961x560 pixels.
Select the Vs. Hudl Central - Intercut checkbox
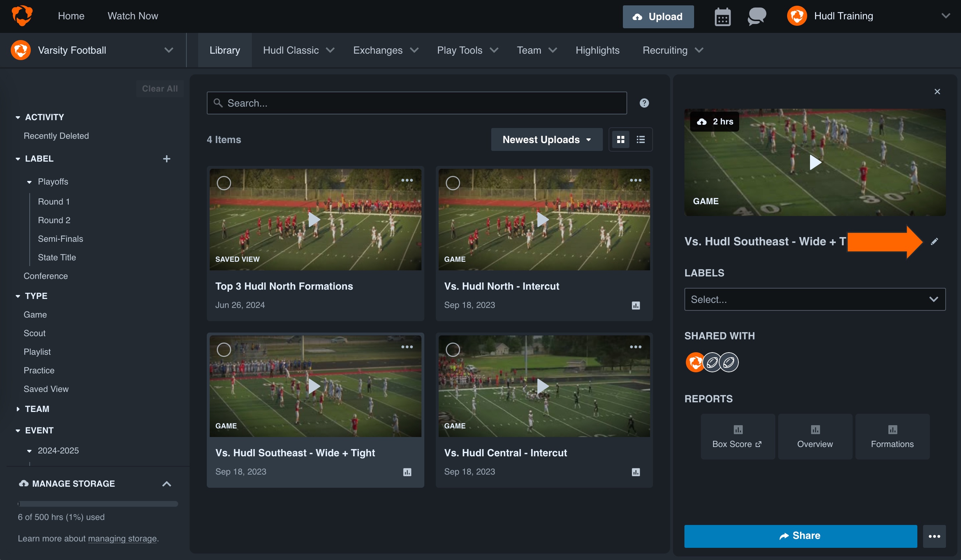tap(453, 349)
